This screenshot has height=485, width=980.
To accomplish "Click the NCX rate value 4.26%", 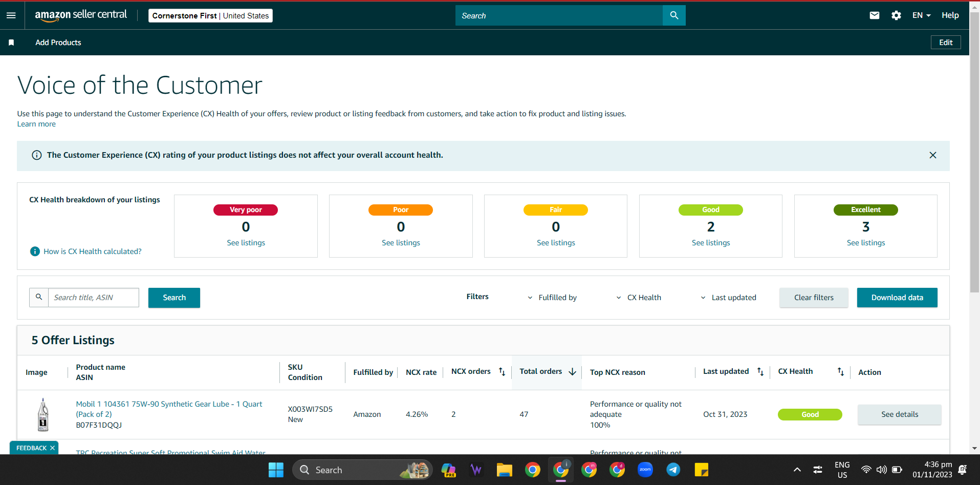I will tap(417, 414).
